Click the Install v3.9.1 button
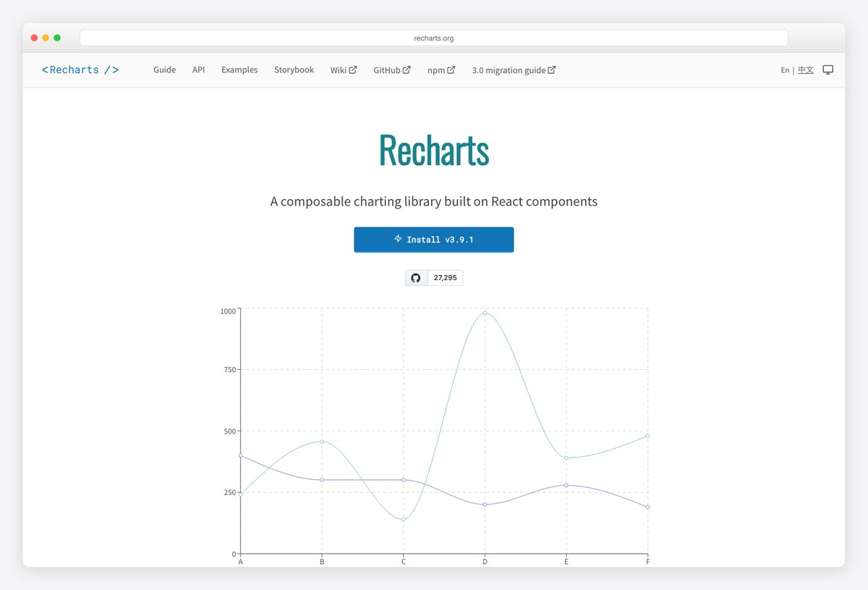 click(434, 240)
